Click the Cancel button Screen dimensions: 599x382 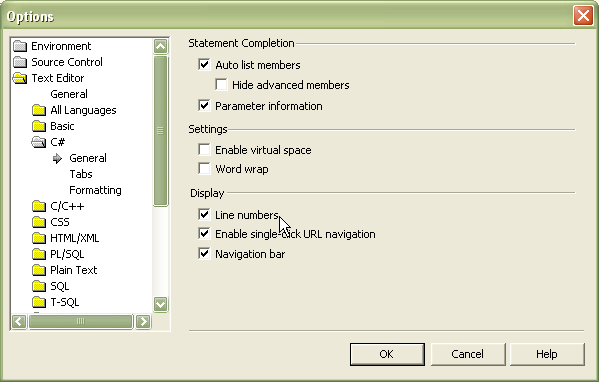click(x=468, y=354)
